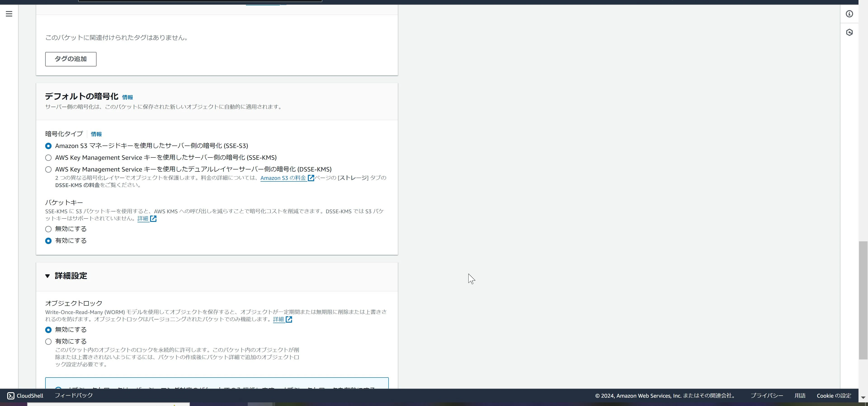
Task: Open 情報 link next to デフォルトの暗号化
Action: point(127,97)
